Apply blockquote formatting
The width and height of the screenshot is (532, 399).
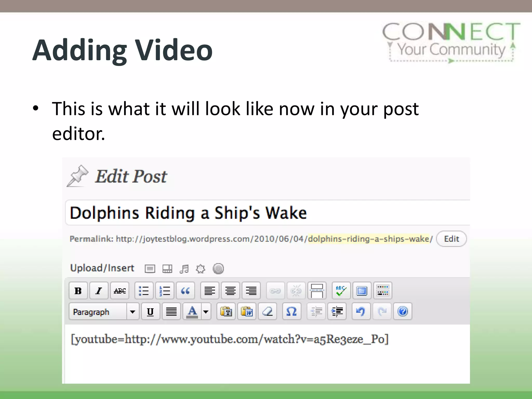pos(185,291)
